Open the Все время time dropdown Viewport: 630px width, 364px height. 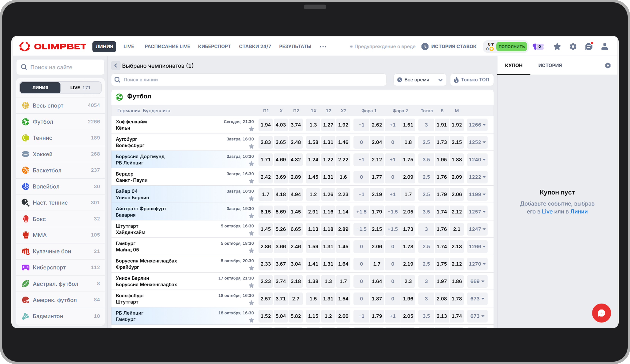pyautogui.click(x=420, y=80)
